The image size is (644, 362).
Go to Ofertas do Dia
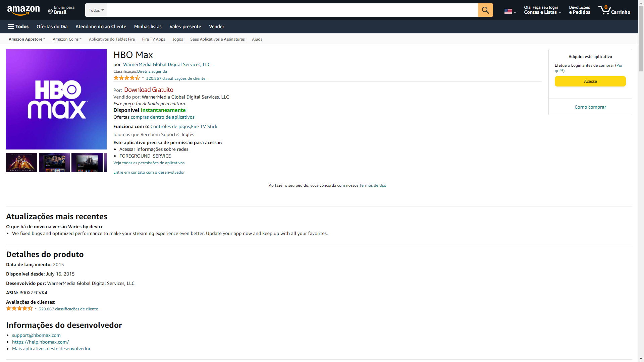pyautogui.click(x=52, y=26)
